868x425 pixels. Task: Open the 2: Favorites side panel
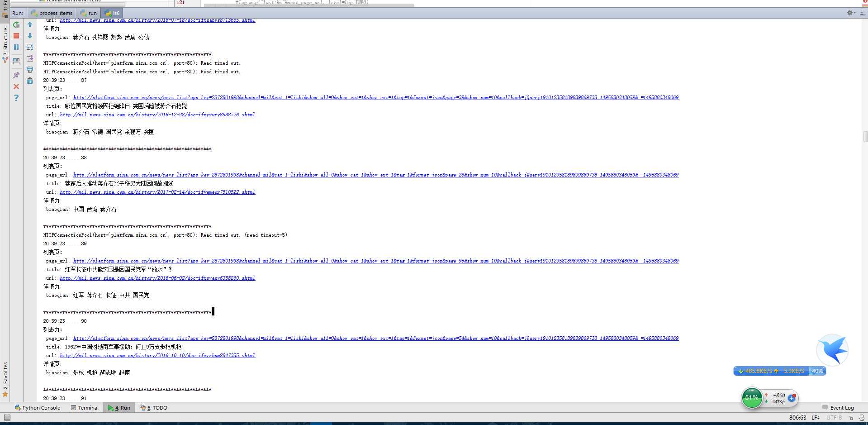(5, 379)
